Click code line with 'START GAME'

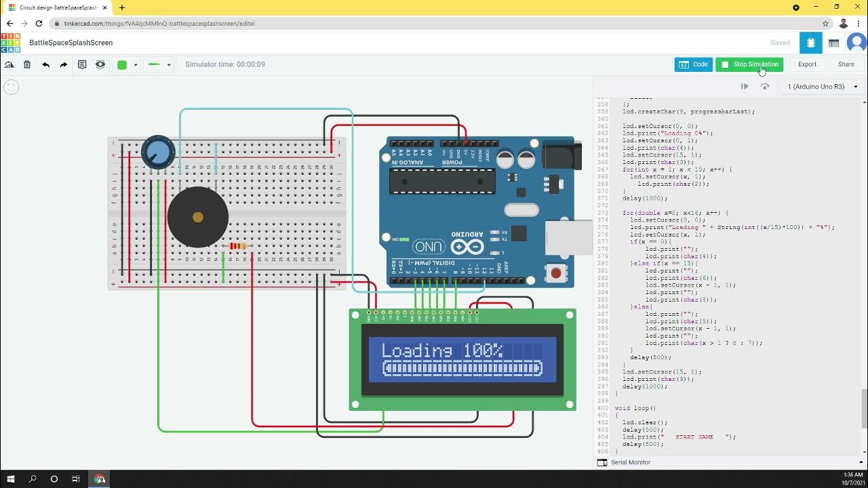coord(679,437)
